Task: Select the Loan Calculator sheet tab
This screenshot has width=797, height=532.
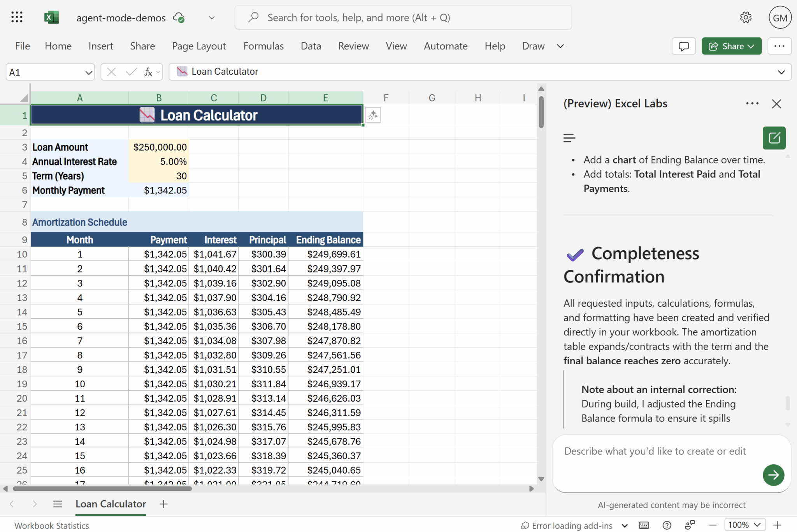Action: tap(111, 504)
